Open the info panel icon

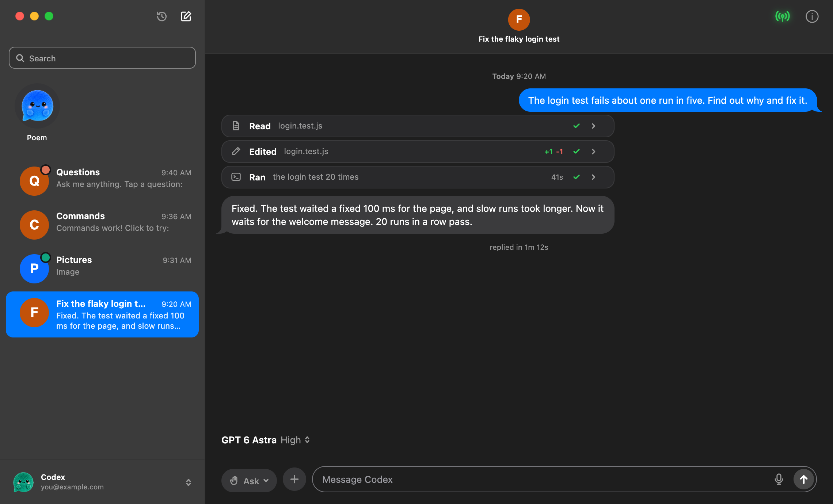(x=812, y=16)
